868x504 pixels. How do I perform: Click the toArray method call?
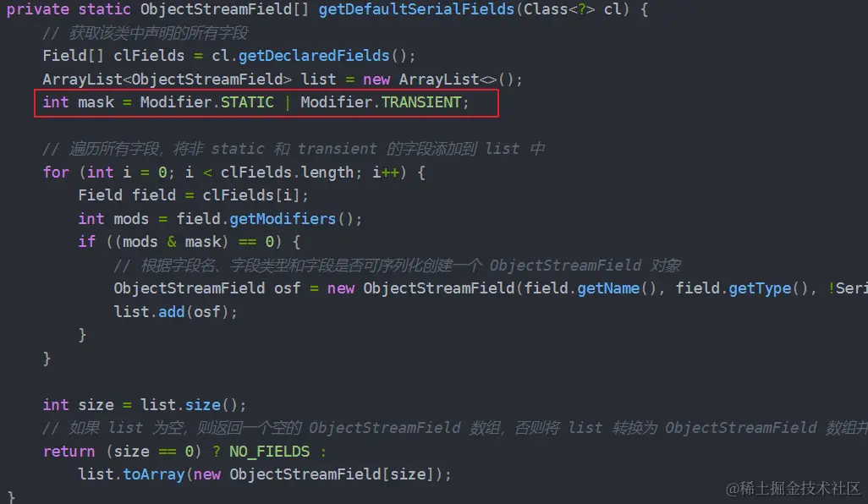point(153,474)
